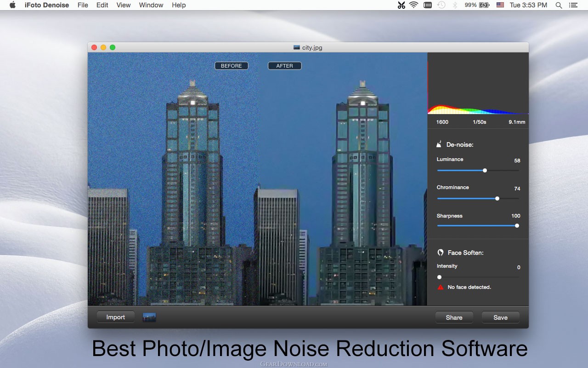Image resolution: width=588 pixels, height=368 pixels.
Task: Click the red warning triangle icon
Action: pos(441,287)
